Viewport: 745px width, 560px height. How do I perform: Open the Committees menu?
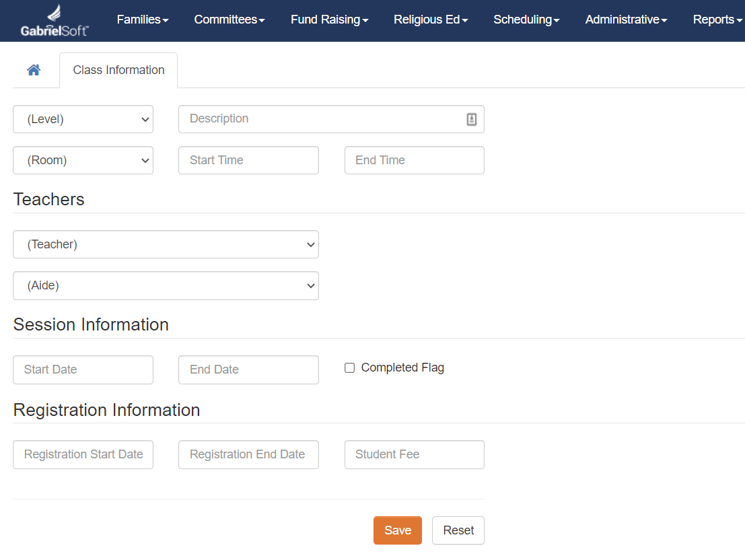229,20
